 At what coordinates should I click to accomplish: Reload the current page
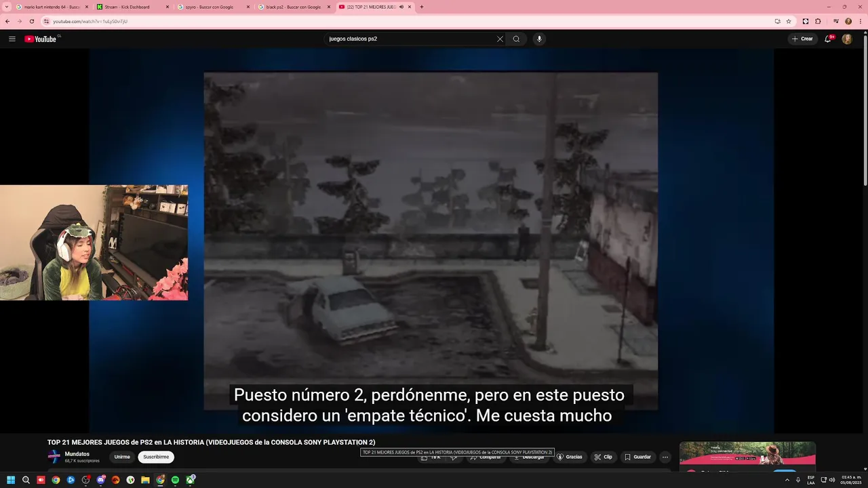pyautogui.click(x=31, y=21)
